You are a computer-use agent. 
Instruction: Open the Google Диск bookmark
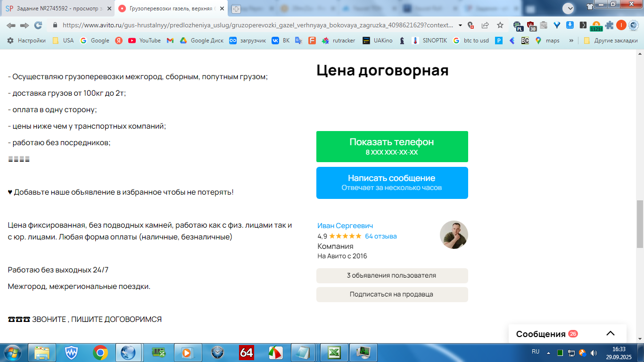[202, 41]
